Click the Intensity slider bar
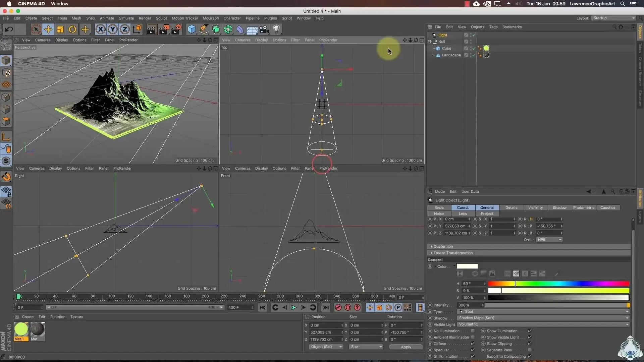This screenshot has width=644, height=362. click(x=557, y=305)
